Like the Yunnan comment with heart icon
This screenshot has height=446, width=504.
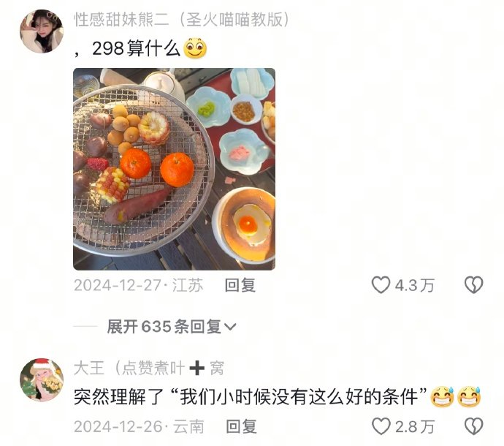pos(381,426)
